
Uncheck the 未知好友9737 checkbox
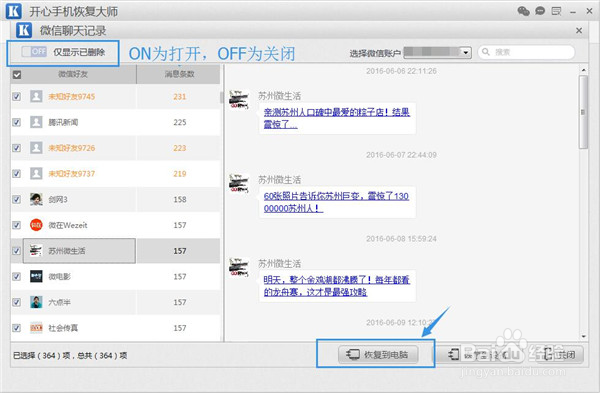[x=16, y=173]
